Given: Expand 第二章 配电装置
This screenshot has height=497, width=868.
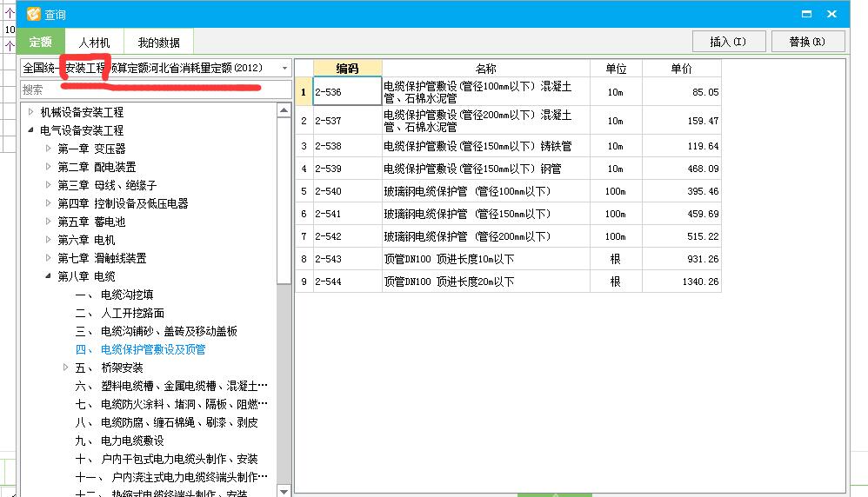Looking at the screenshot, I should pyautogui.click(x=48, y=167).
